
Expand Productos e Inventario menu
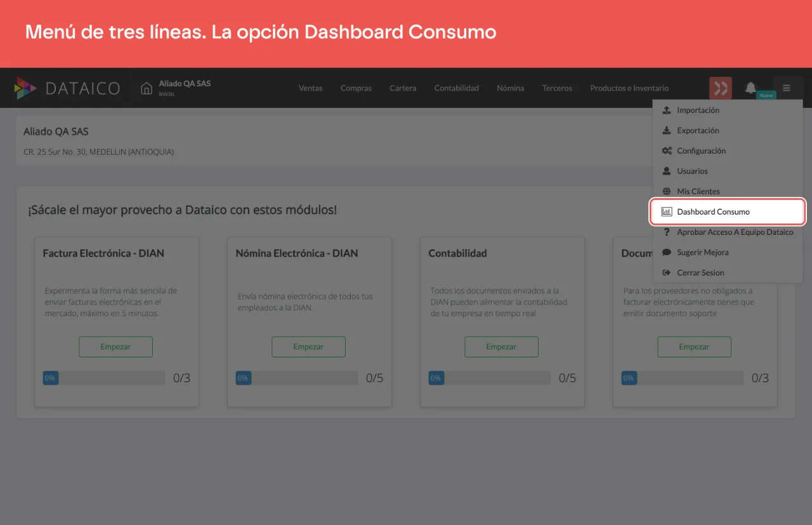tap(629, 88)
